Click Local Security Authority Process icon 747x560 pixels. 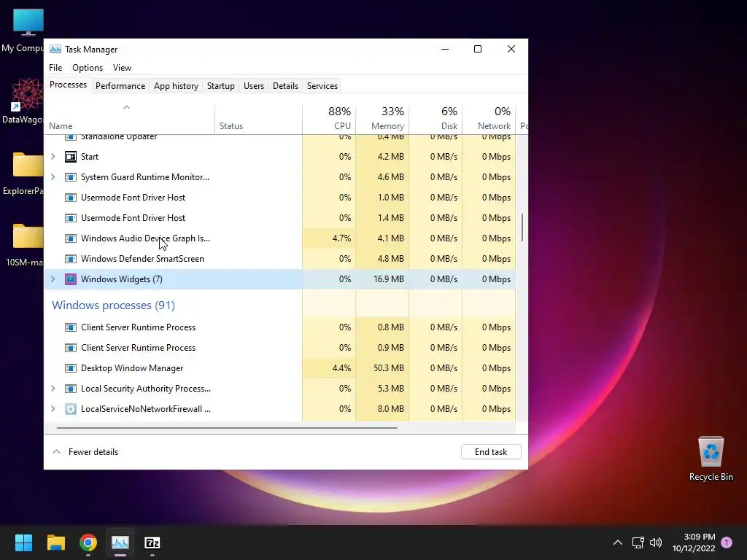click(71, 389)
